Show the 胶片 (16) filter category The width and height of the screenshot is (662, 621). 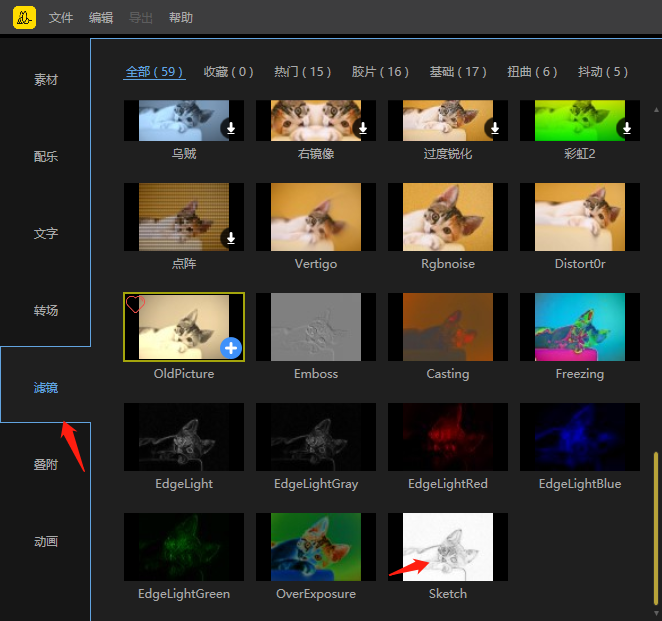(380, 72)
